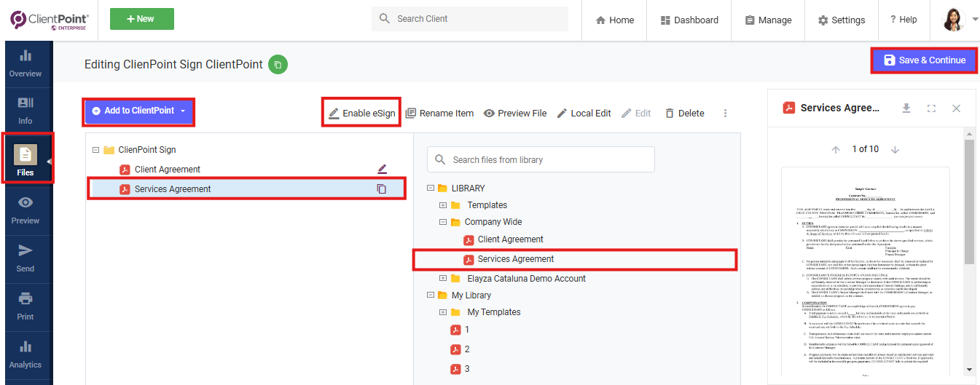Click the green copy icon beside title
Image resolution: width=980 pixels, height=385 pixels.
[x=278, y=65]
